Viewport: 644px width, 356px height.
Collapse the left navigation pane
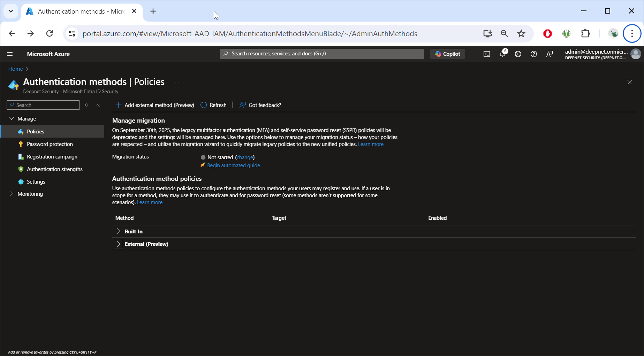click(98, 105)
